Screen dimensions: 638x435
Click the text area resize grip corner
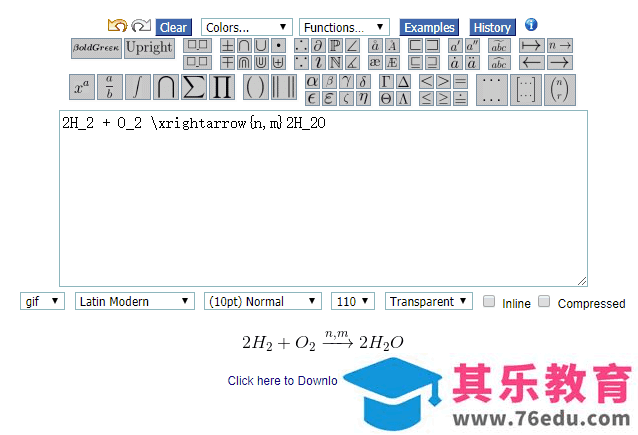(x=582, y=281)
